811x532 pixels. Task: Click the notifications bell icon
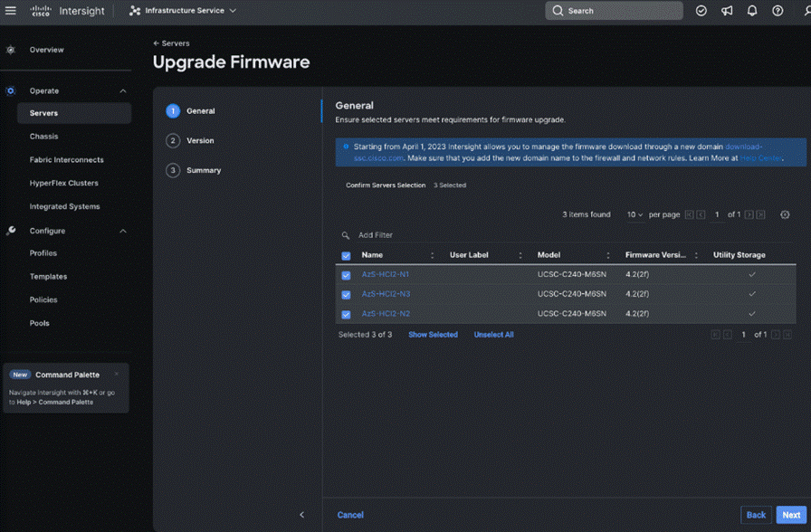[751, 11]
